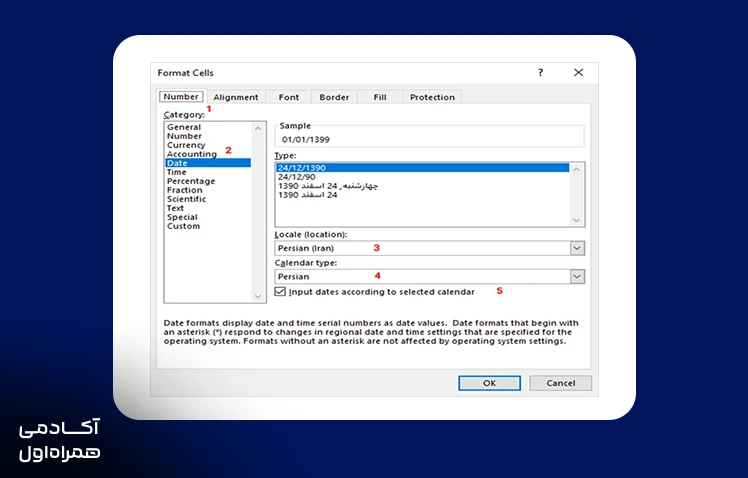This screenshot has height=478, width=748.
Task: Close the Format Cells dialog
Action: tap(578, 73)
